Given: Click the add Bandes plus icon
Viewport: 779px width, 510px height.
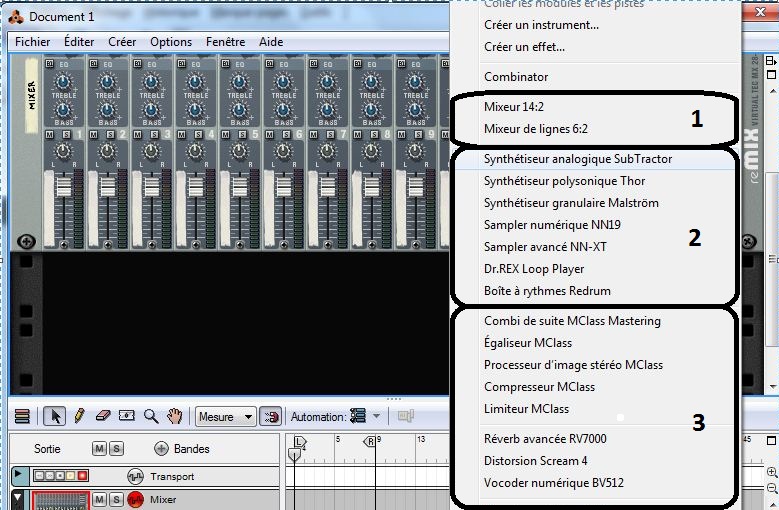Looking at the screenshot, I should tap(161, 449).
